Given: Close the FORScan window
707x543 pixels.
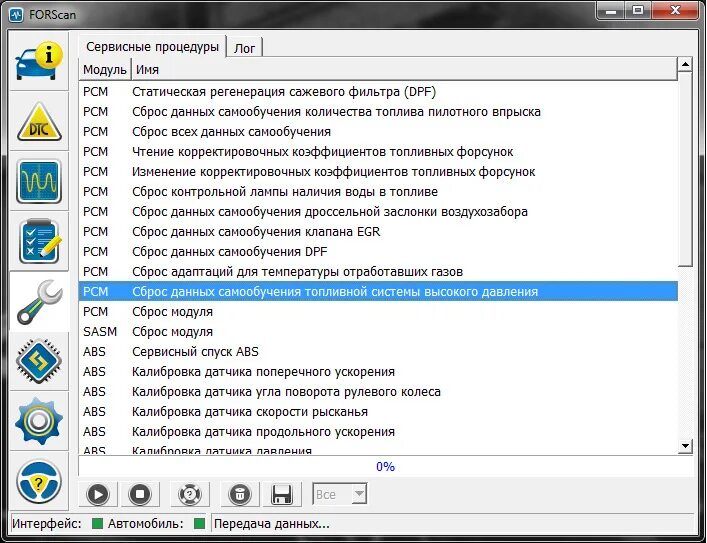Looking at the screenshot, I should [675, 11].
